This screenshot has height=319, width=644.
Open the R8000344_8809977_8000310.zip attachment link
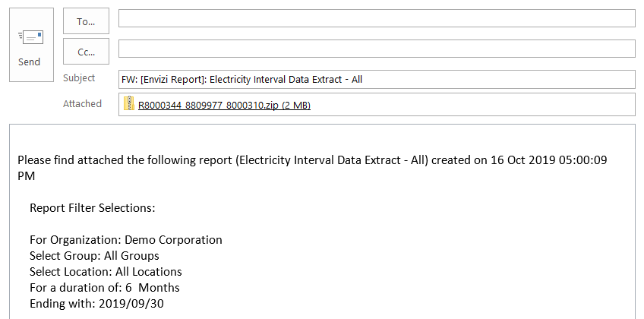[224, 106]
